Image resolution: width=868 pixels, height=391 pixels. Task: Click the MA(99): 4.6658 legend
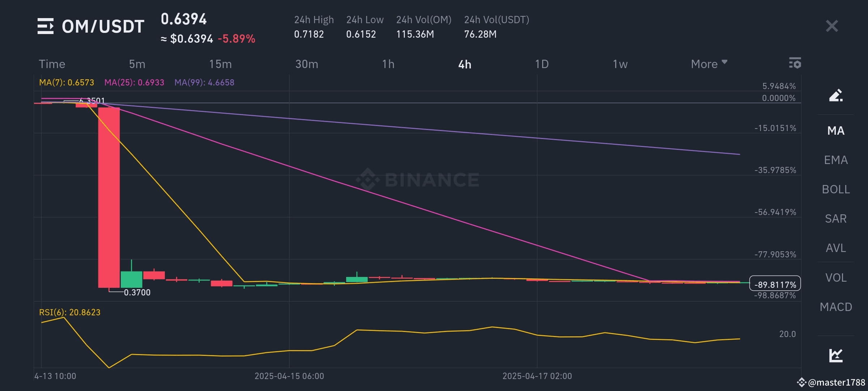click(x=204, y=83)
